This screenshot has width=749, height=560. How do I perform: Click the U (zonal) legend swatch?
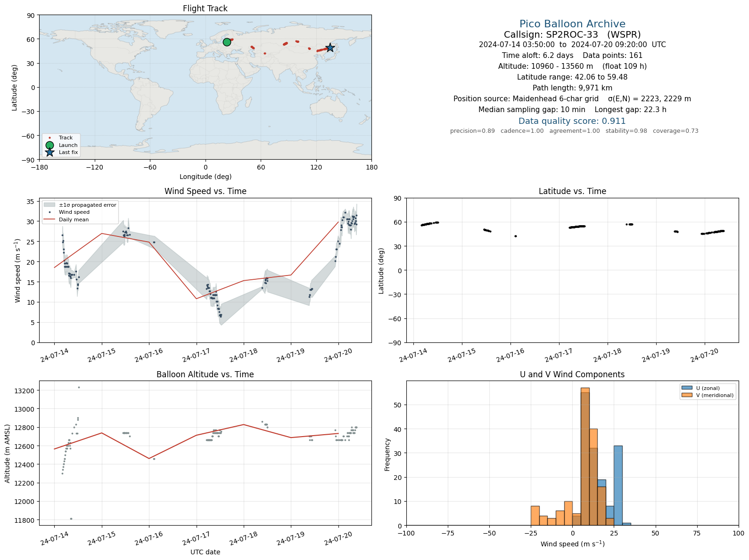[x=687, y=388]
